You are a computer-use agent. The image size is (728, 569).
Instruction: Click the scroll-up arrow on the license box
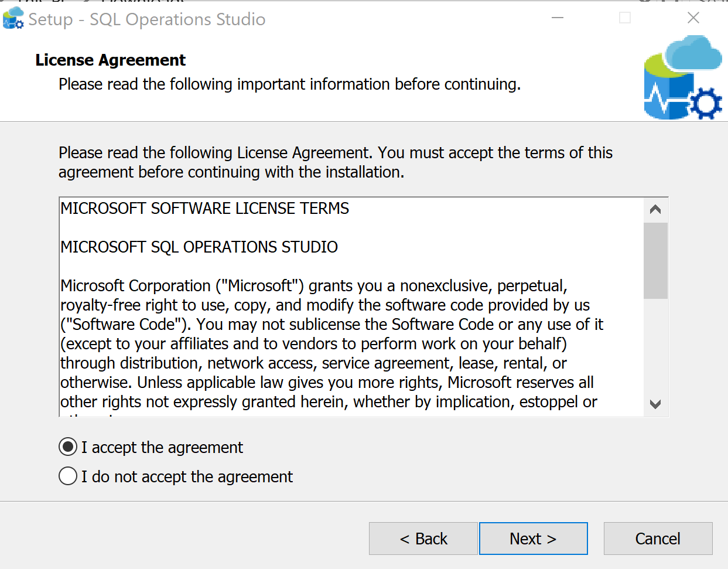pyautogui.click(x=656, y=209)
